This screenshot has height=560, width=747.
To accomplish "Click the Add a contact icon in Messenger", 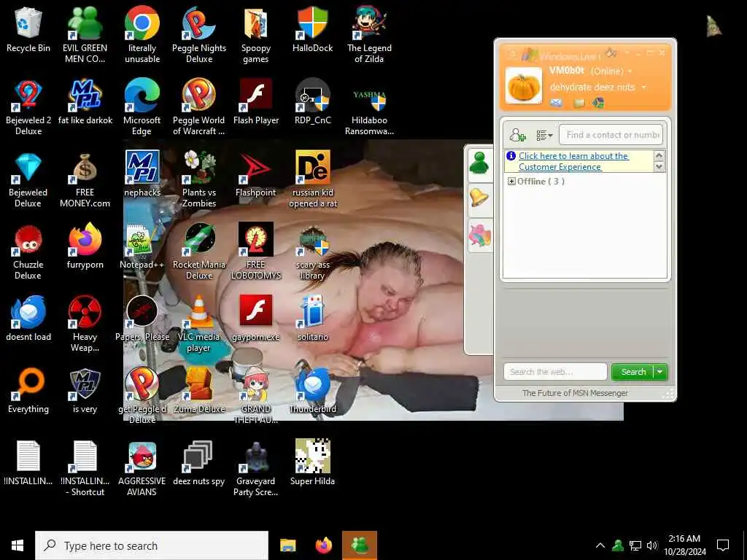I will (517, 135).
